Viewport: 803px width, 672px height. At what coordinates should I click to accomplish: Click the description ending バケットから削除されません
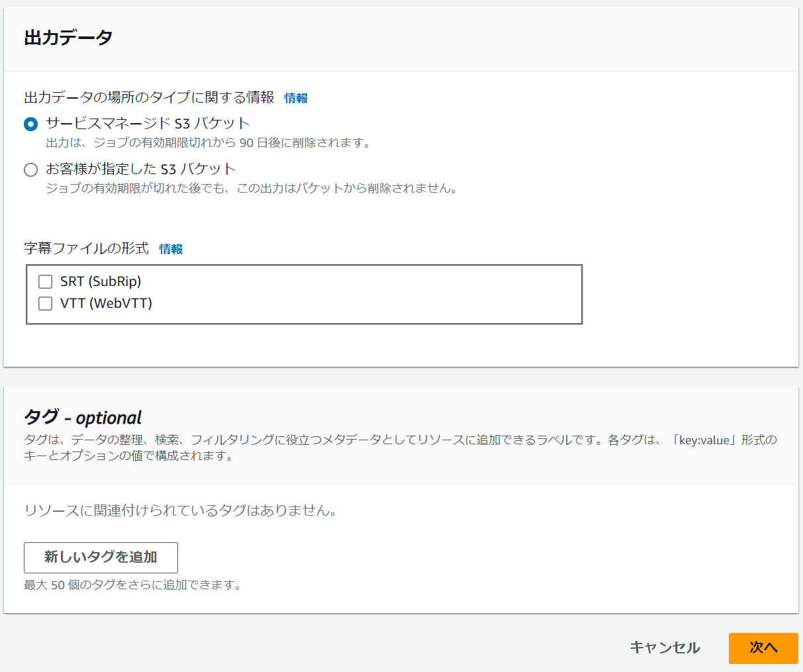(252, 188)
